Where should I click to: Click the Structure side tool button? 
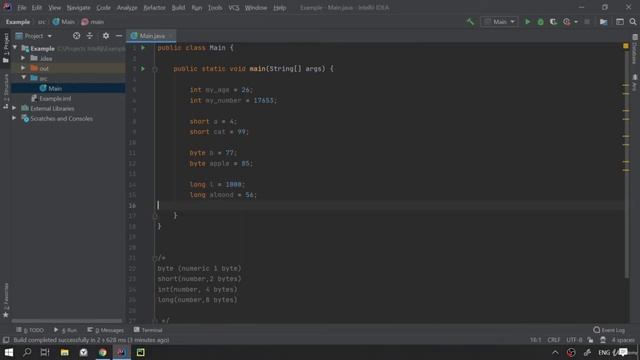coord(6,91)
